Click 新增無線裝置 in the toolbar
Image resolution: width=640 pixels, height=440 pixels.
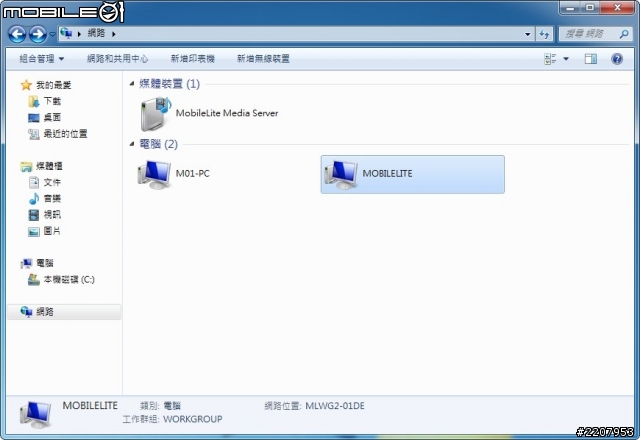point(263,59)
